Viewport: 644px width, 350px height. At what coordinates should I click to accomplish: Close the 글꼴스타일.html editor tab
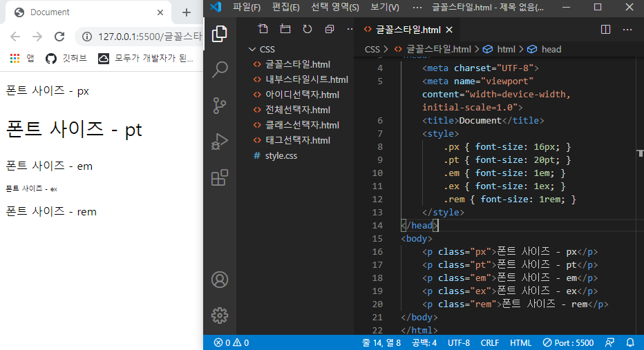click(x=449, y=30)
